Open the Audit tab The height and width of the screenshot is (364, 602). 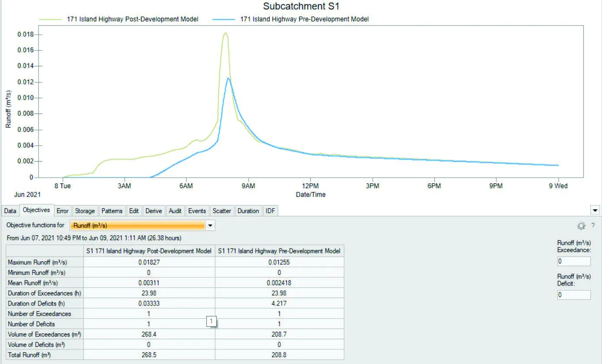click(x=175, y=211)
